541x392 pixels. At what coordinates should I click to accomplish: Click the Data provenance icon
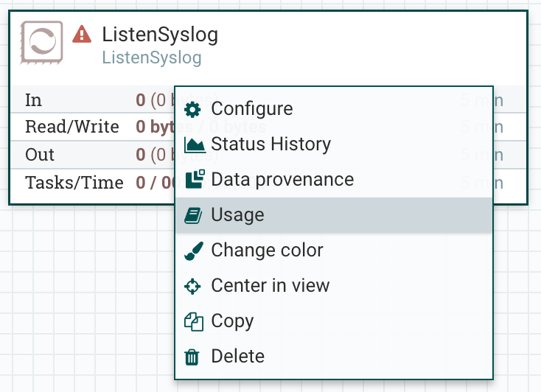click(194, 180)
